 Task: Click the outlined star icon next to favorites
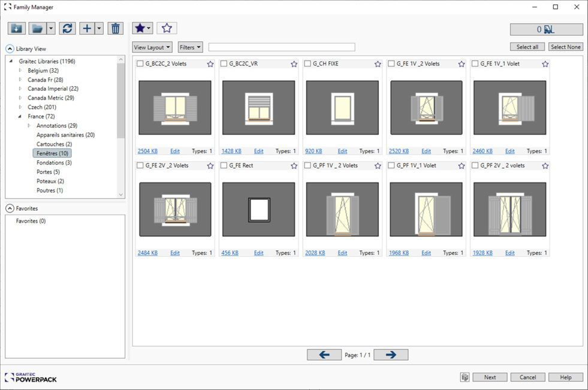[x=166, y=28]
